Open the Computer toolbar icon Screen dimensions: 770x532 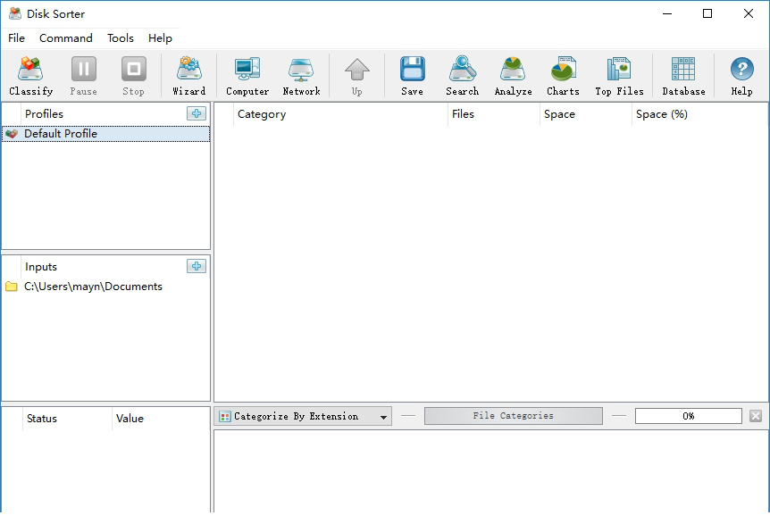coord(247,76)
